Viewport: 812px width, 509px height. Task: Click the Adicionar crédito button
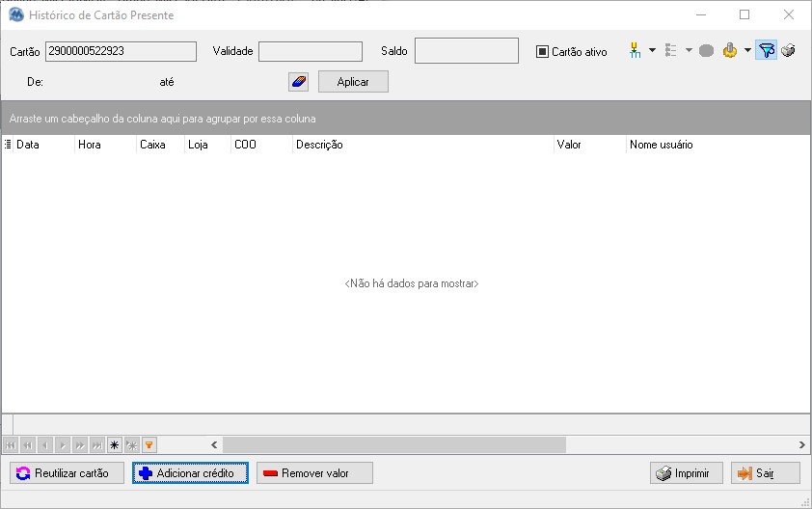(x=190, y=473)
